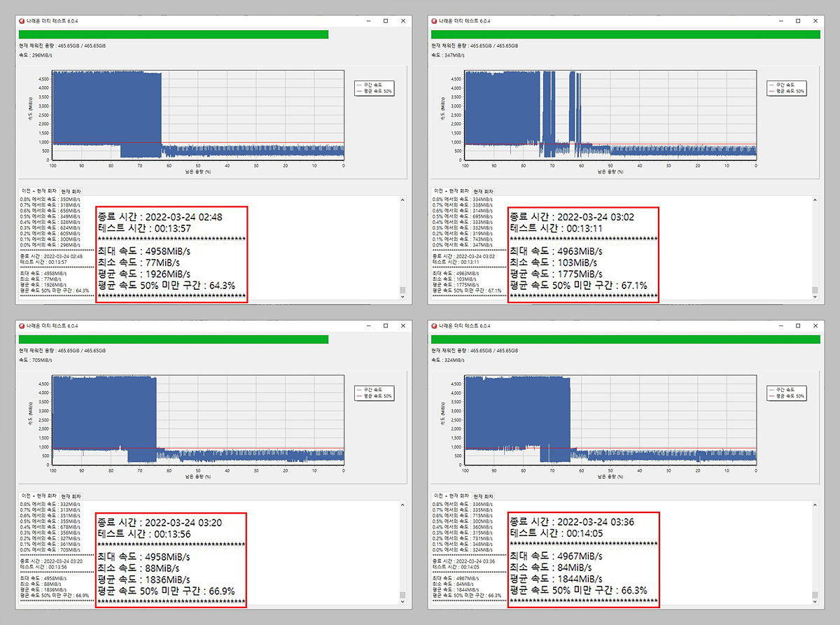Click the app icon of the 324MiB/s window

coord(435,326)
